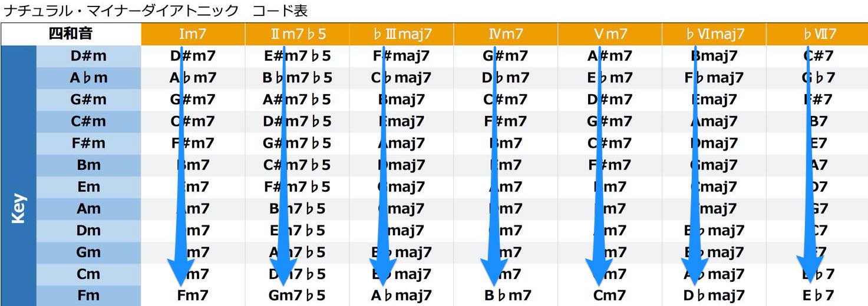
Task: Select the Am key row label
Action: [88, 208]
